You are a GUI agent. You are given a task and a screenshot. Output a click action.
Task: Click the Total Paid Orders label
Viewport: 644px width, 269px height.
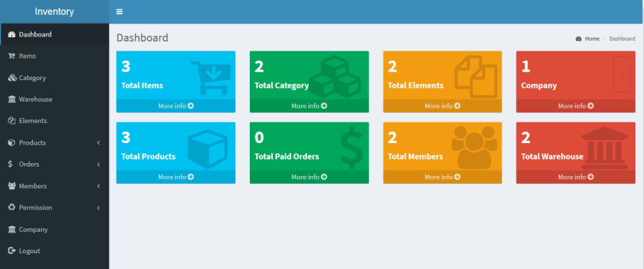(x=287, y=157)
